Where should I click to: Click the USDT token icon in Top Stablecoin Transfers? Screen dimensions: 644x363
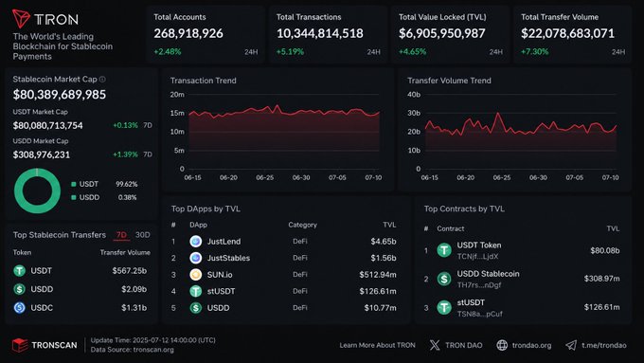point(19,270)
